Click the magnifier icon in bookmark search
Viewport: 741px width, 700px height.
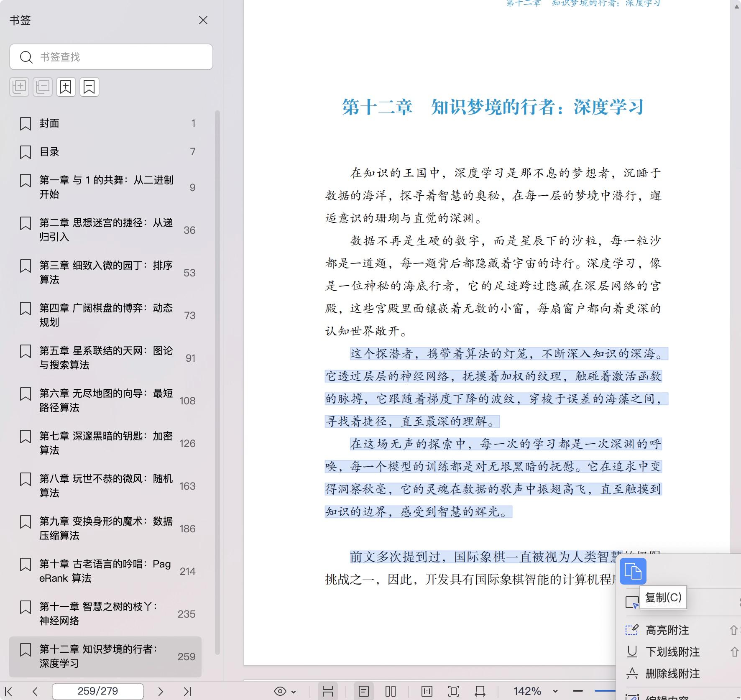(x=26, y=57)
